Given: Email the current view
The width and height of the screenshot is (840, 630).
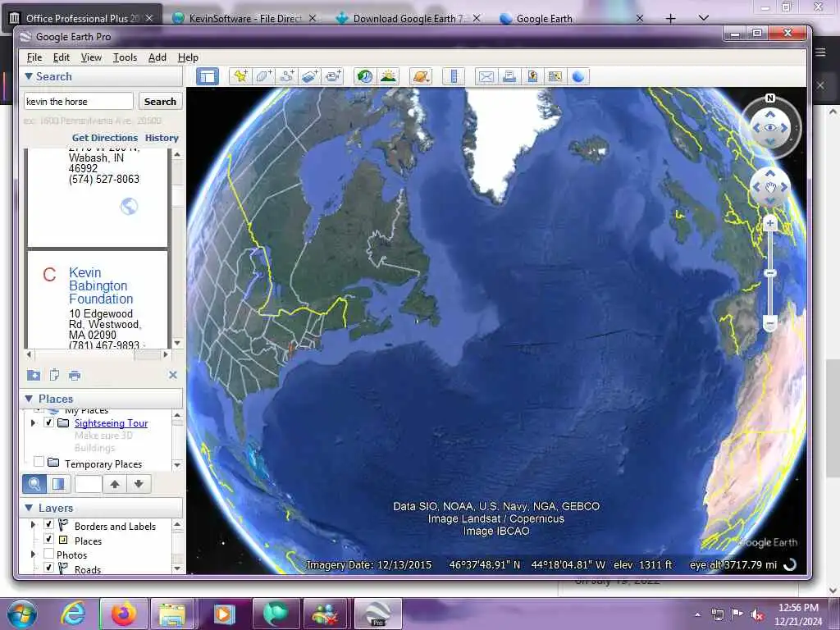Looking at the screenshot, I should coord(486,76).
